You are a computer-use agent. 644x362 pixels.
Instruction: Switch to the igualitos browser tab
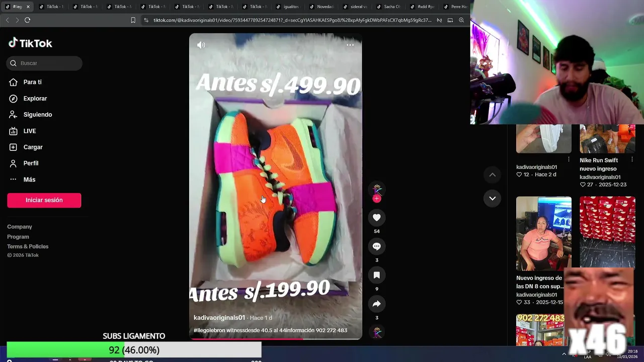pyautogui.click(x=287, y=7)
